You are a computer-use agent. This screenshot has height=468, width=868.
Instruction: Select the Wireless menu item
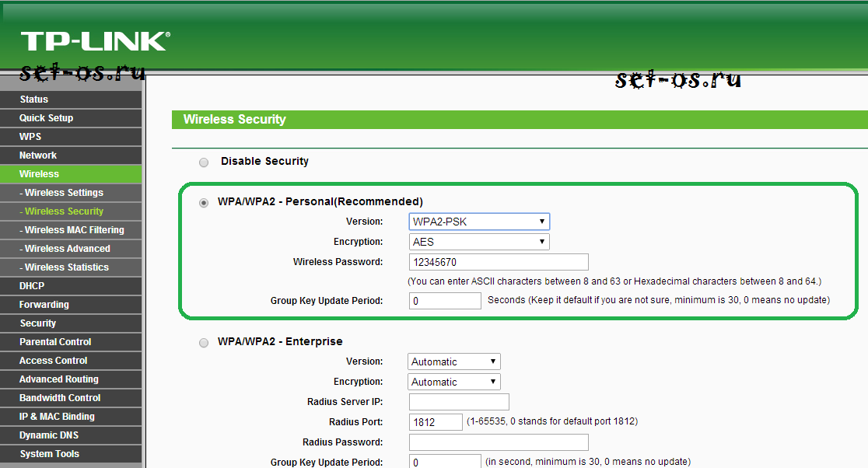71,173
